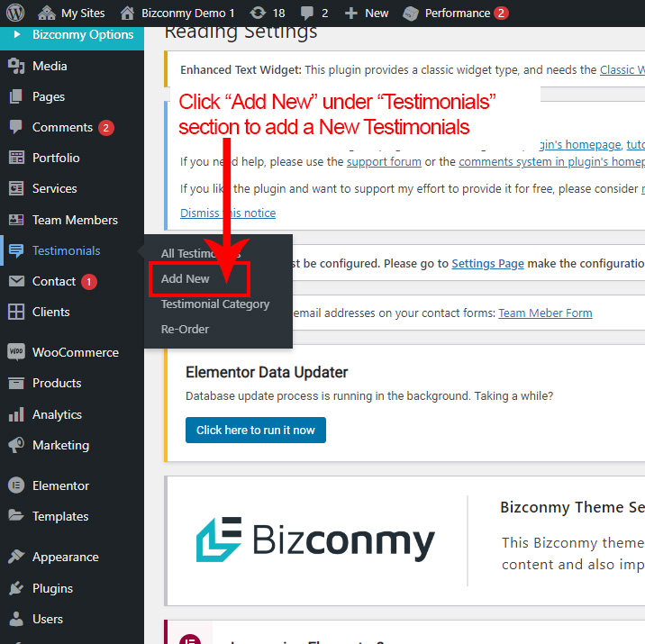Click the WooCommerce icon in the sidebar
This screenshot has width=645, height=644.
(x=15, y=352)
